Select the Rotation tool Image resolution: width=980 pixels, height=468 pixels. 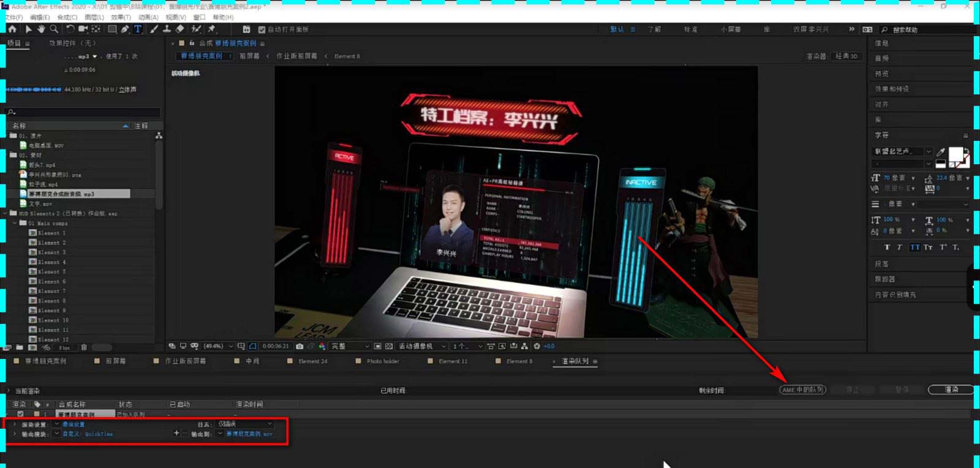[x=70, y=29]
